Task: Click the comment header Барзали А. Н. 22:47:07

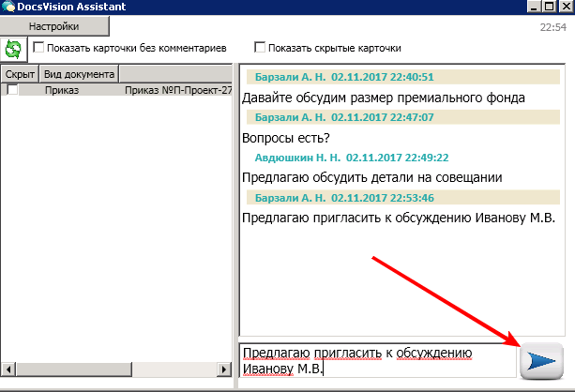Action: 403,117
